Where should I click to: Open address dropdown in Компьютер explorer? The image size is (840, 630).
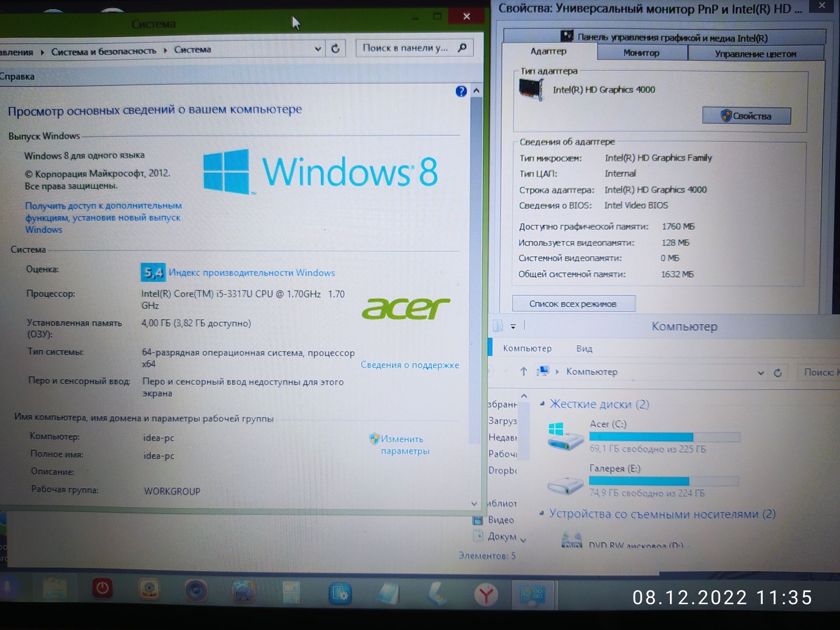point(761,373)
